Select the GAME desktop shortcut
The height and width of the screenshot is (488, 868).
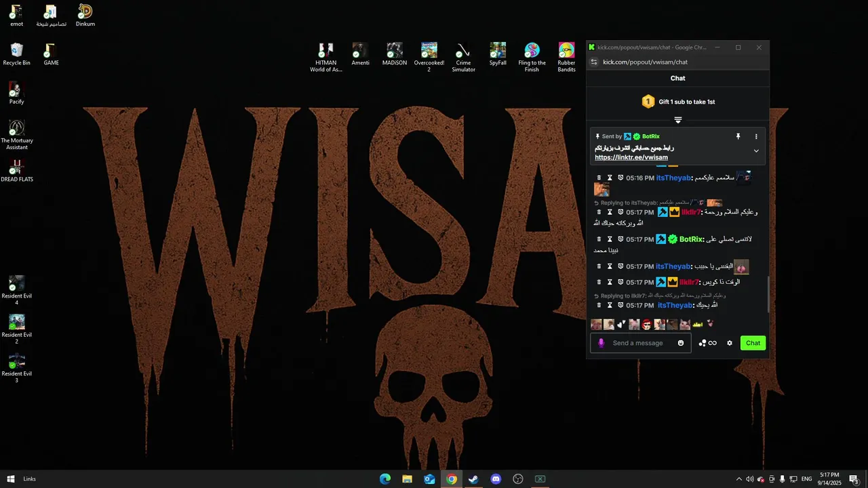(51, 54)
